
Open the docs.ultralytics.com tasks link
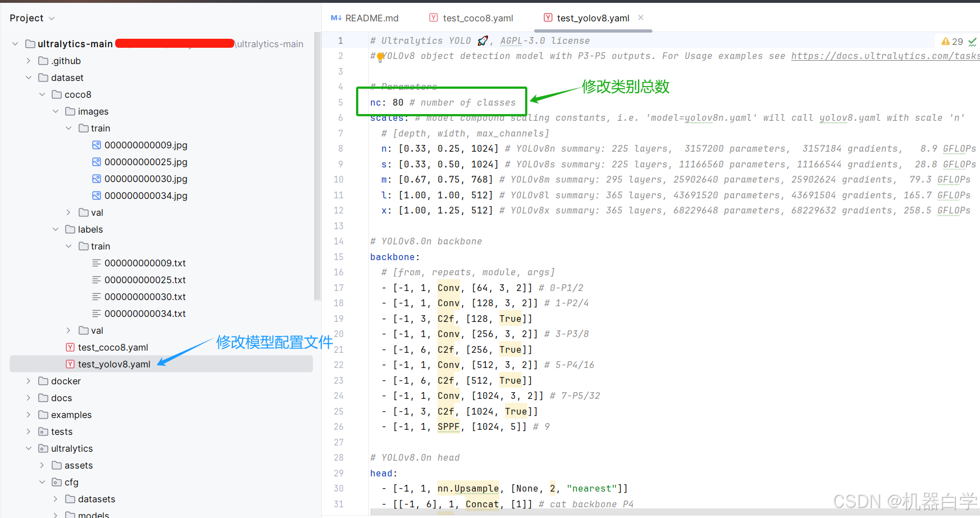885,56
